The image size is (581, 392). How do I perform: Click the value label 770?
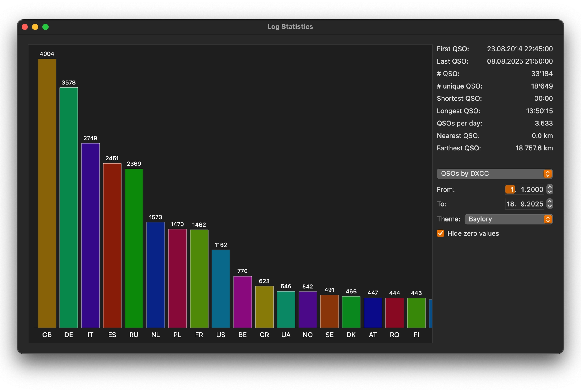(x=242, y=271)
